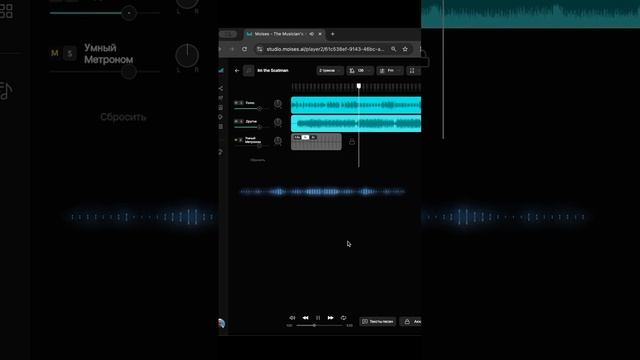Toggle loop playback icon
Image resolution: width=640 pixels, height=360 pixels.
[x=344, y=318]
